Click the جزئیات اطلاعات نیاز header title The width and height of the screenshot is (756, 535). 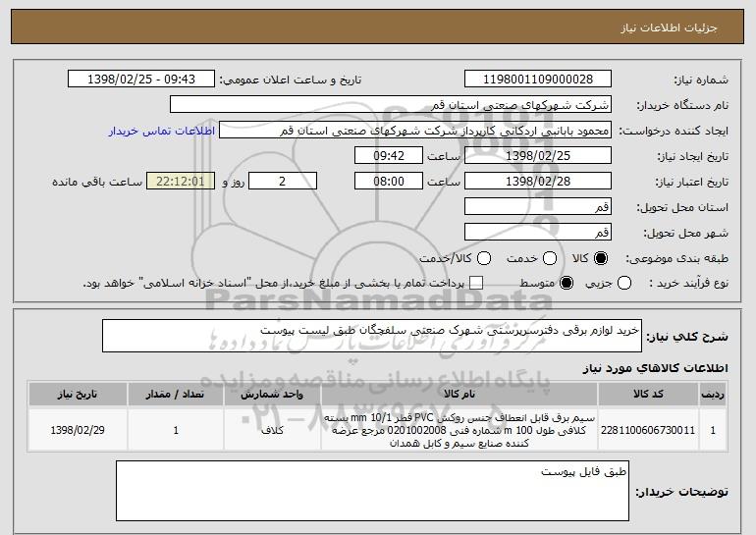[669, 27]
